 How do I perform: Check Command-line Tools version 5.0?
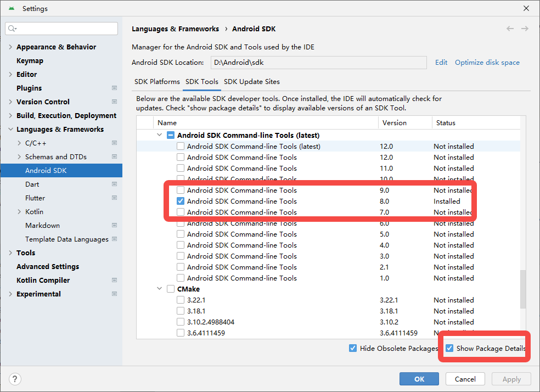[181, 234]
